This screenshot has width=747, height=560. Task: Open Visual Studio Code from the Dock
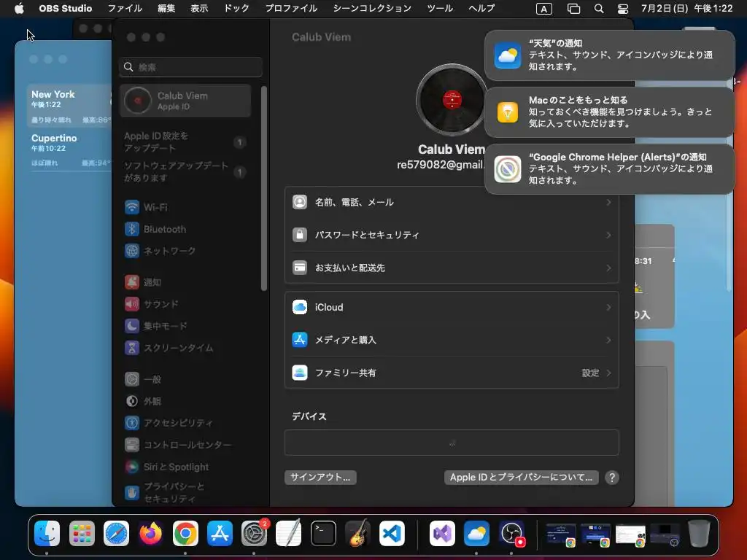(392, 533)
